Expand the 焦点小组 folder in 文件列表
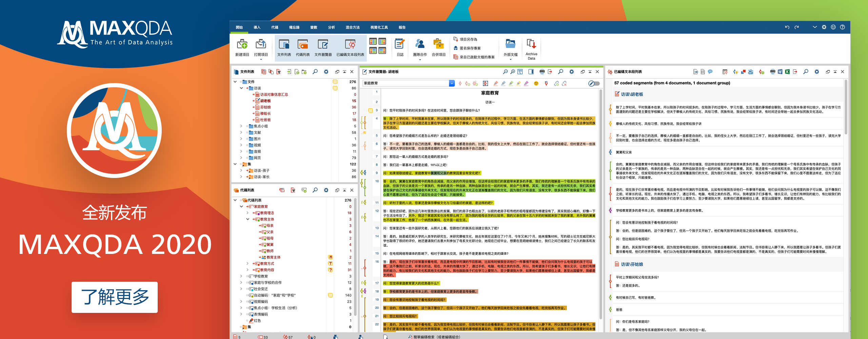This screenshot has width=868, height=339. (241, 126)
